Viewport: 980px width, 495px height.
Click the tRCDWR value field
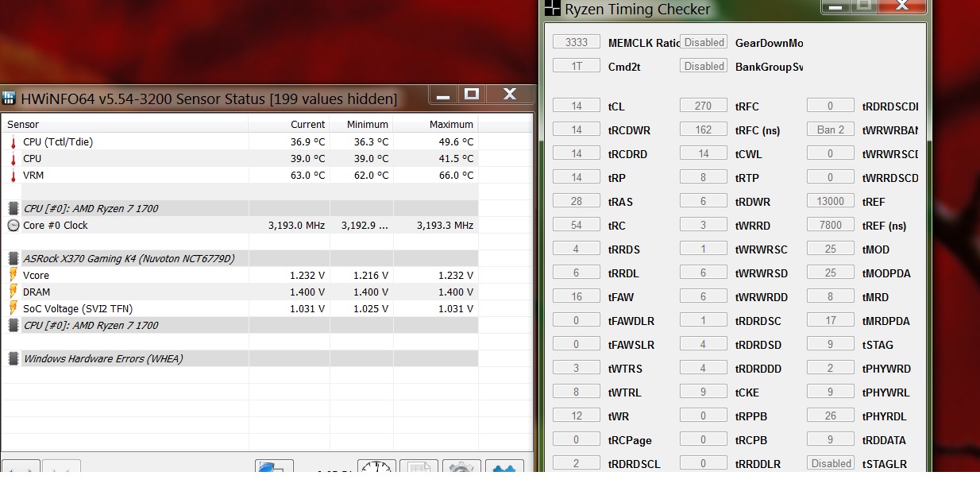pyautogui.click(x=577, y=130)
